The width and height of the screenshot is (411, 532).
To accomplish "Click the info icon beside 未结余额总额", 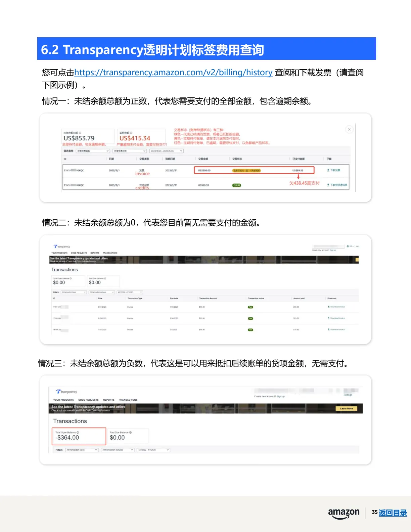I will point(80,133).
